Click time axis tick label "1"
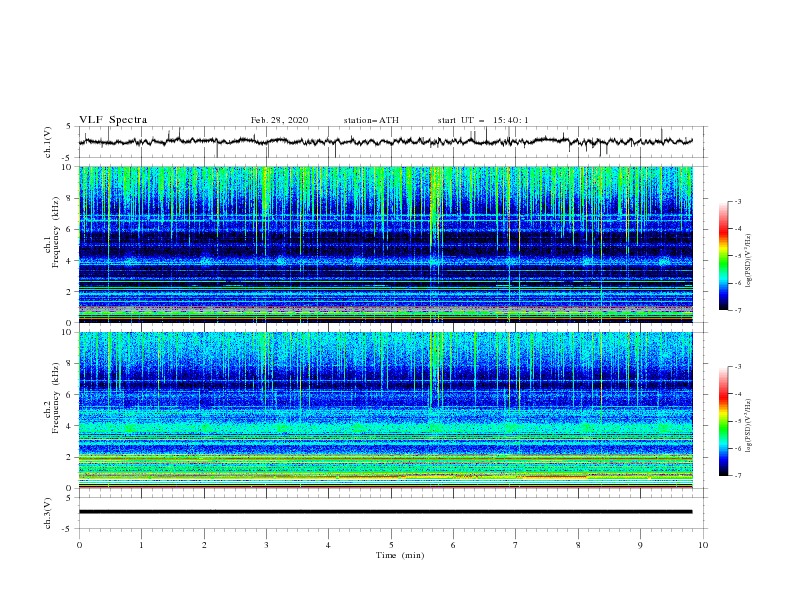This screenshot has width=792, height=612. point(141,545)
